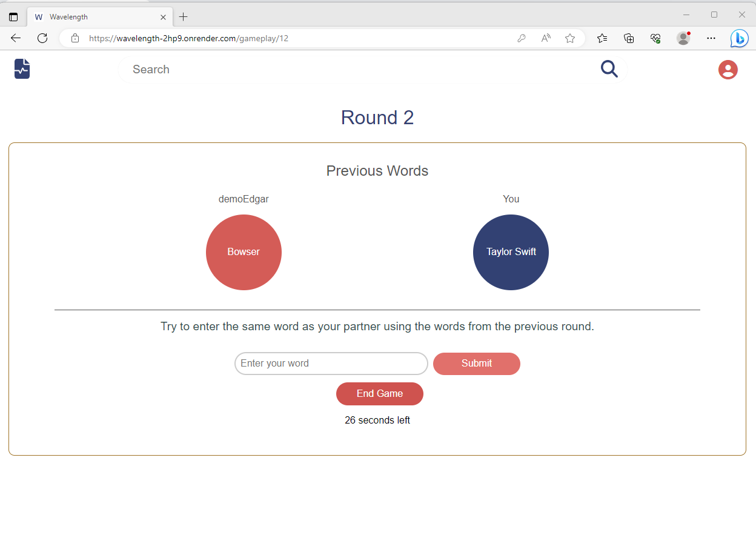Click the Back navigation arrow
The height and width of the screenshot is (552, 756).
tap(16, 38)
